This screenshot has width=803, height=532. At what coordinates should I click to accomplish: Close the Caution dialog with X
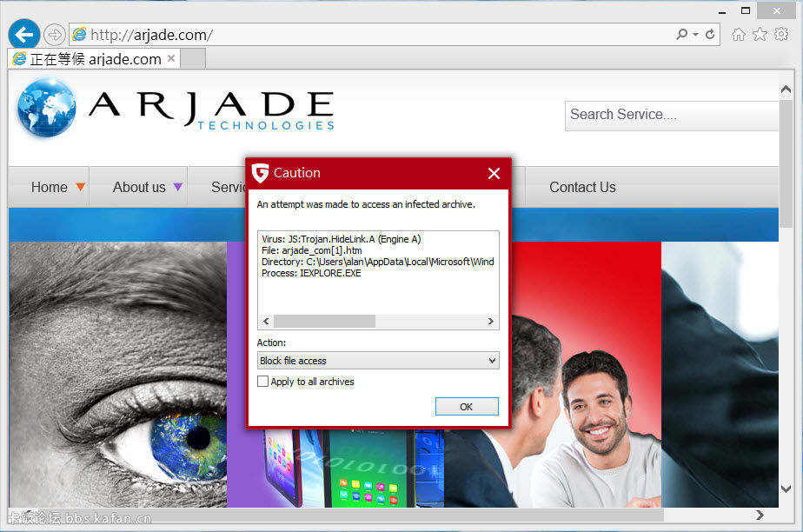(x=494, y=174)
